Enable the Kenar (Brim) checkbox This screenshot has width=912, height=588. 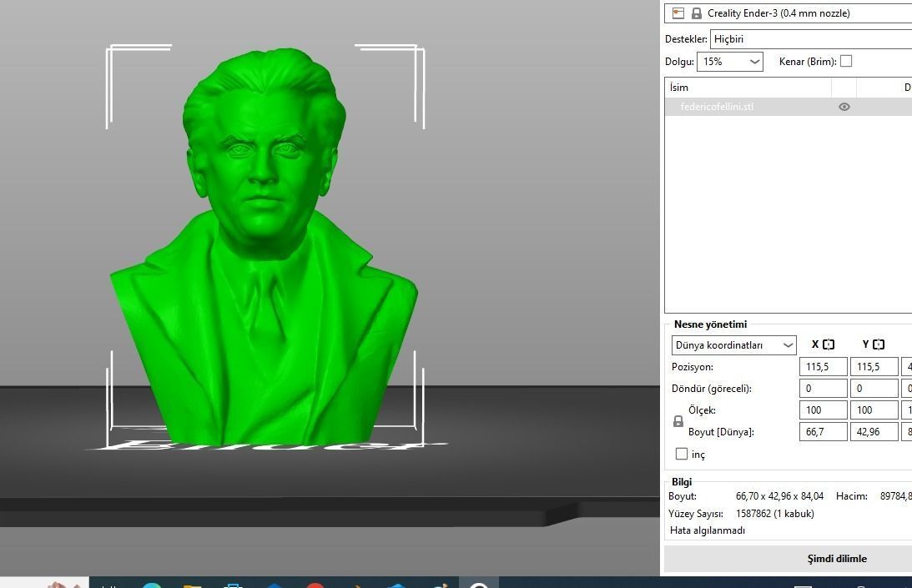click(846, 61)
